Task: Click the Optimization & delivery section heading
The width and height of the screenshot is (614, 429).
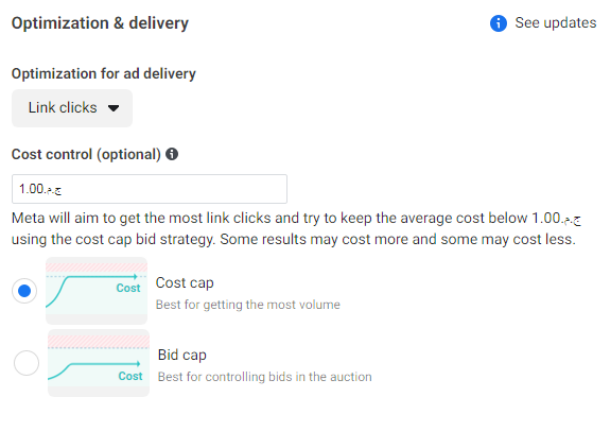Action: pos(99,22)
